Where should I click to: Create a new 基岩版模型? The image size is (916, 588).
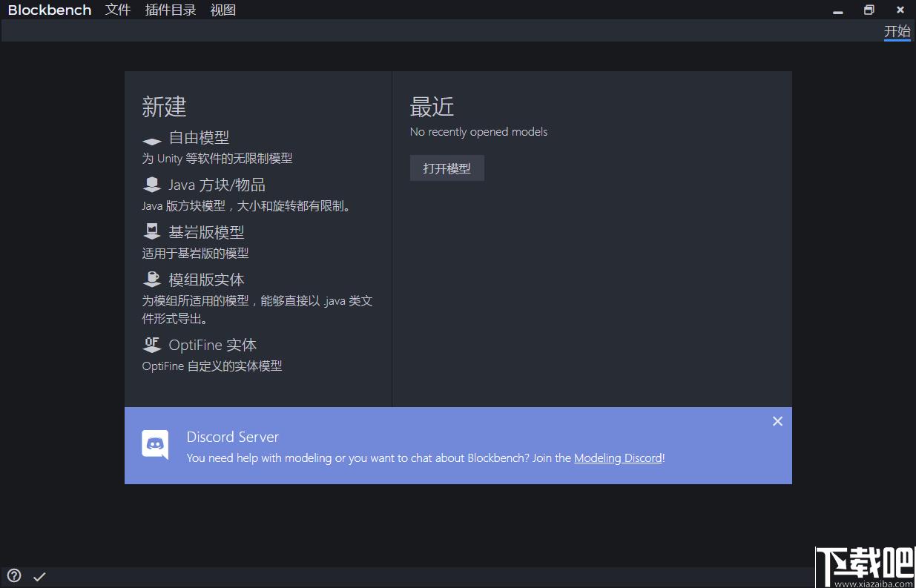coord(206,232)
